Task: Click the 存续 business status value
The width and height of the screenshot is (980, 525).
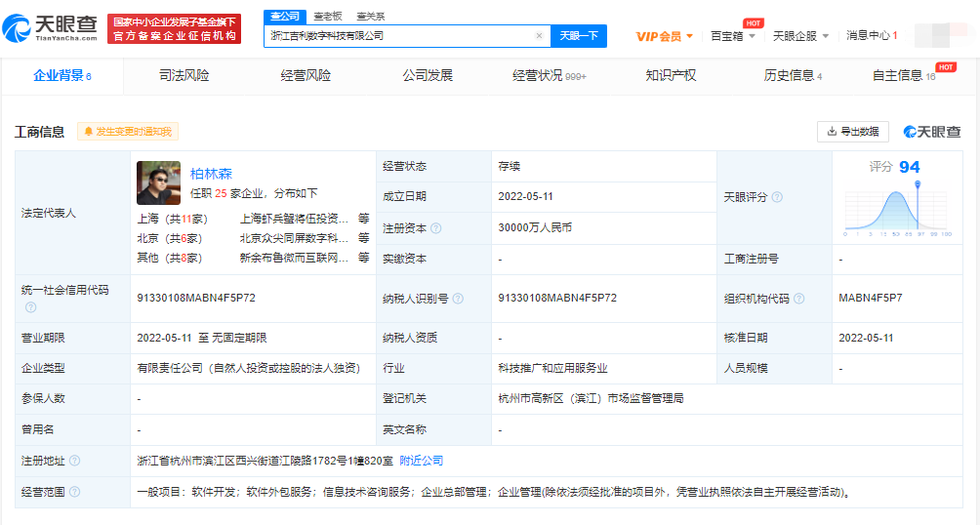Action: coord(510,166)
